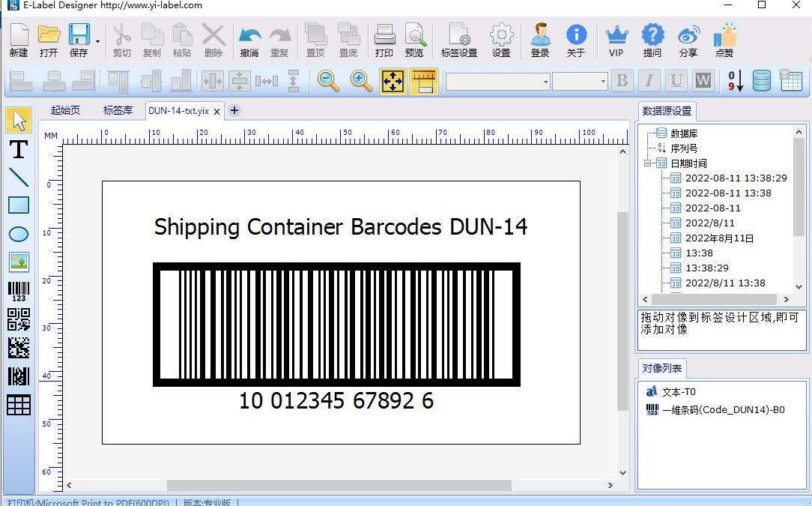
Task: Open the 数据源设置 panel tab
Action: pos(667,111)
